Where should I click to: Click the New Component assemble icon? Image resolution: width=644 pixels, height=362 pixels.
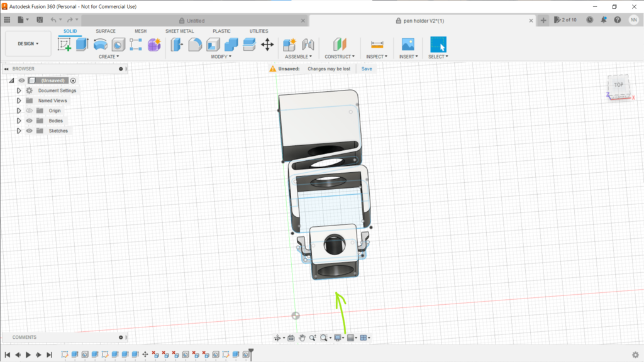click(x=289, y=45)
